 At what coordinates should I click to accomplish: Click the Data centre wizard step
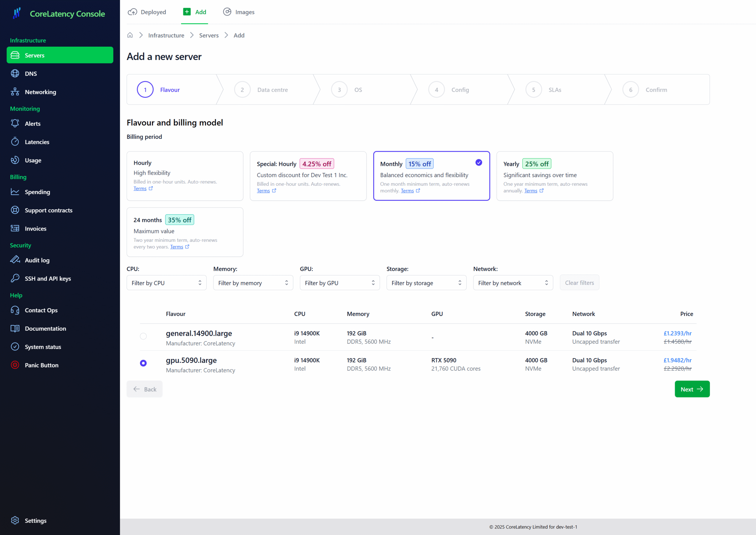pos(272,89)
